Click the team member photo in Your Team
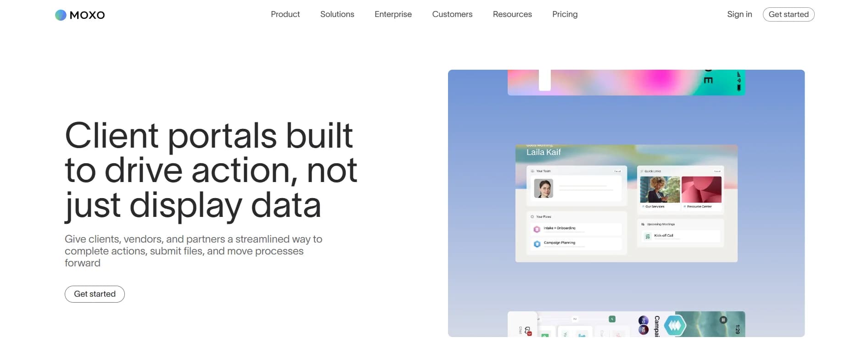Screen dimensions: 868x354 tap(543, 188)
